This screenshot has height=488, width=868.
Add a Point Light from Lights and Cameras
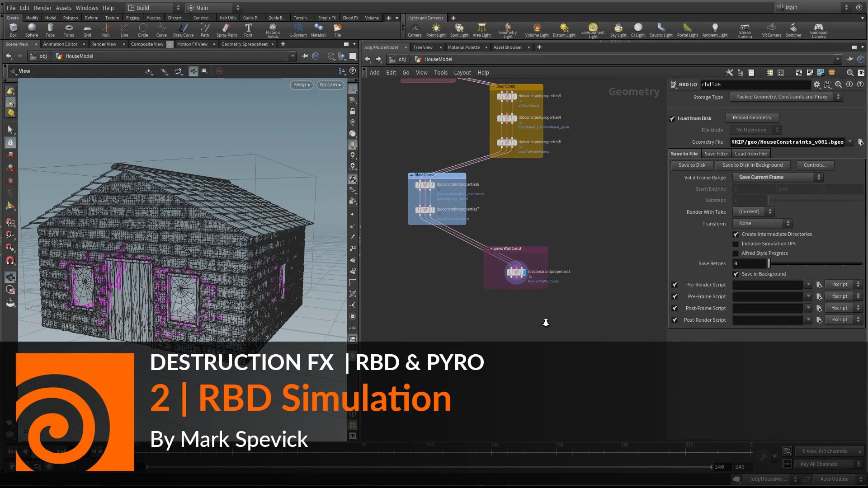(x=436, y=28)
